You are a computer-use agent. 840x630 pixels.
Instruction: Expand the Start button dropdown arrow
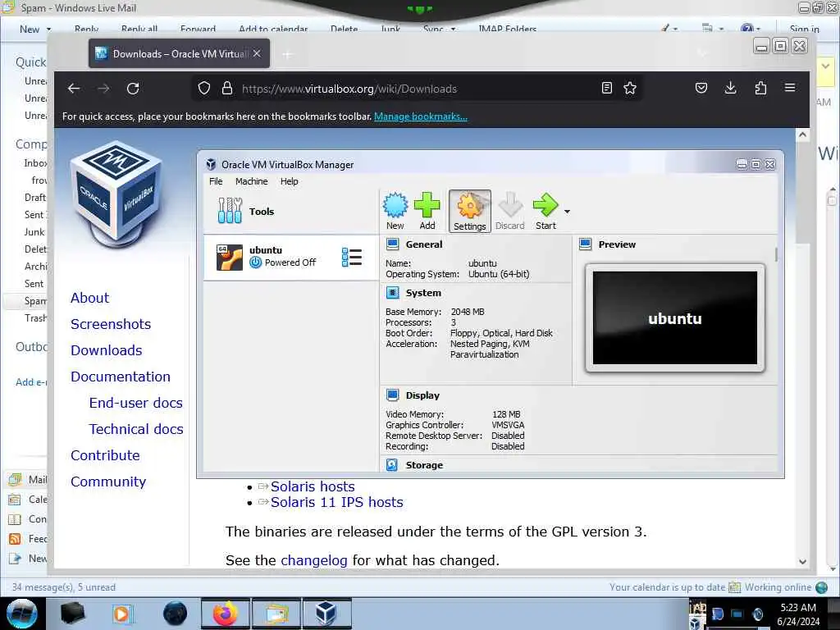tap(567, 211)
